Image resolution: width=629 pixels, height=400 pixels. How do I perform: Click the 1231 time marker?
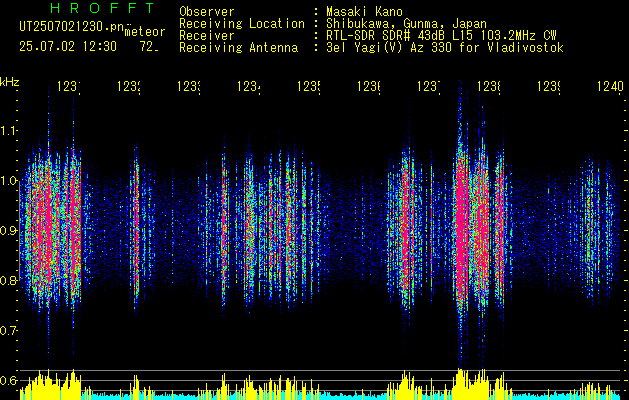(x=68, y=87)
